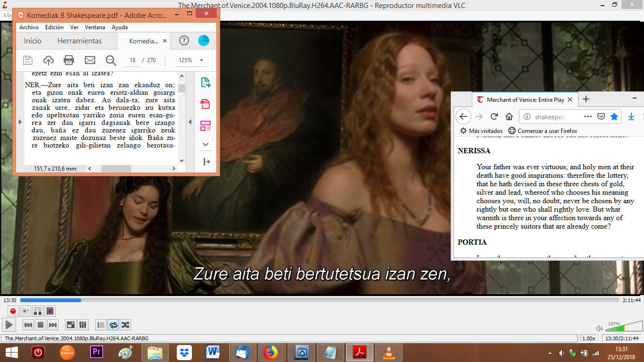Image resolution: width=644 pixels, height=362 pixels.
Task: Click the VLC record button
Action: click(13, 311)
